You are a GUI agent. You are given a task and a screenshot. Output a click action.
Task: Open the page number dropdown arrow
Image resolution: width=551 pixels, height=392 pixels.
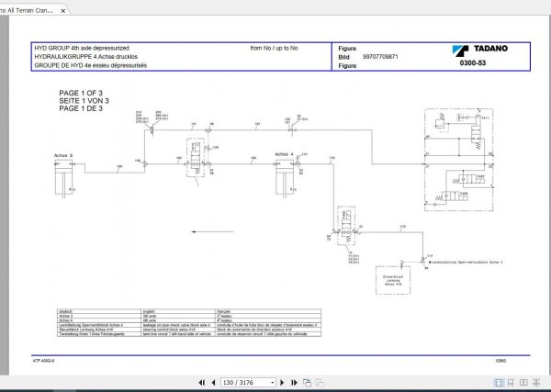pos(273,383)
